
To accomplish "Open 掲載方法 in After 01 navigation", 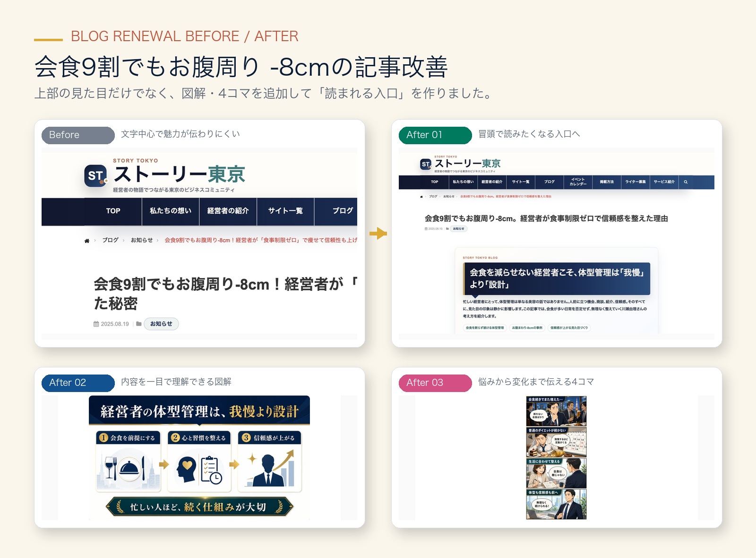I will 607,182.
